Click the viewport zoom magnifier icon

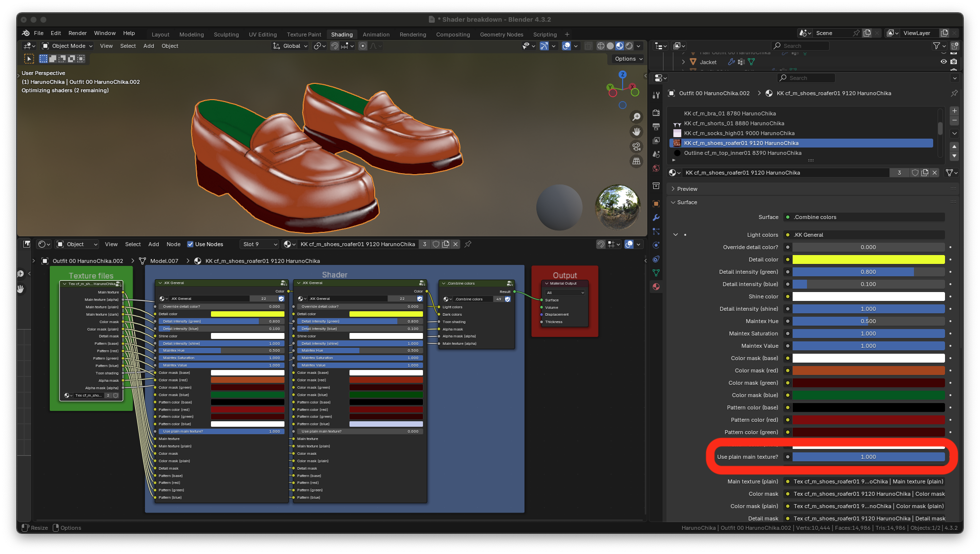coord(636,117)
